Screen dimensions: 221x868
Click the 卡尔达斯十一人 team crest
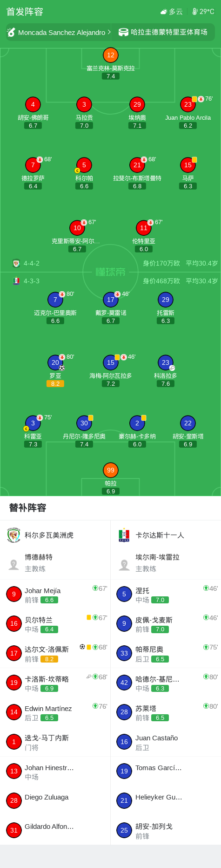[124, 535]
